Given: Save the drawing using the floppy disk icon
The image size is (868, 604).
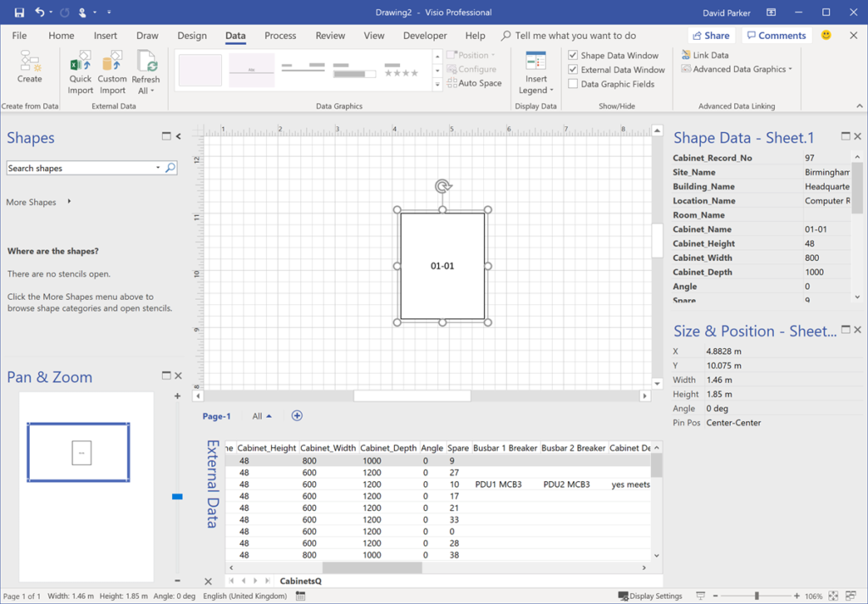Looking at the screenshot, I should pos(19,13).
